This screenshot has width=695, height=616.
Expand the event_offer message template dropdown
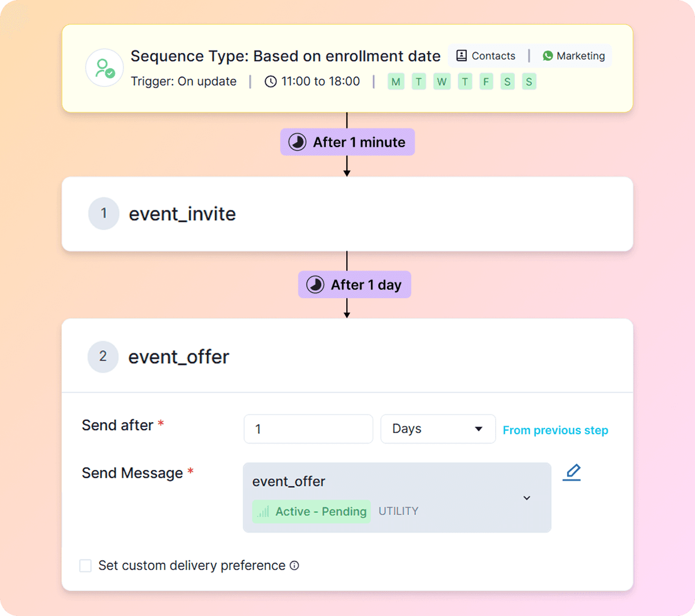coord(526,498)
